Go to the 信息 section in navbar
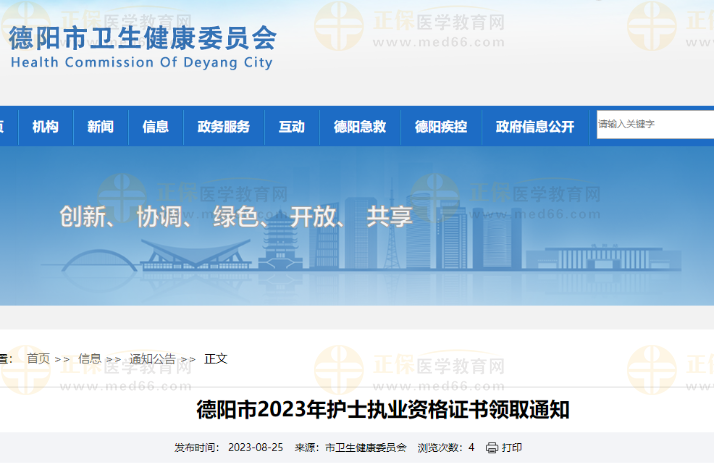Screen dimensions: 714x463 point(155,127)
